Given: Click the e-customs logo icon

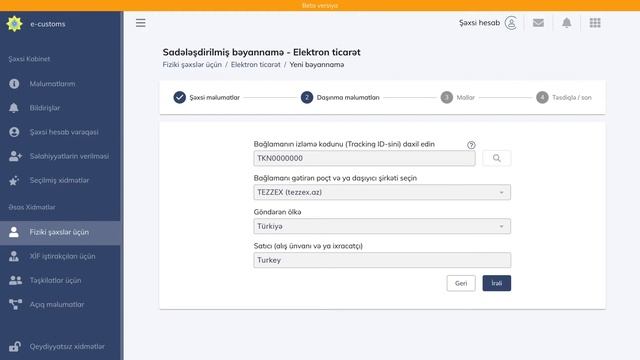Looking at the screenshot, I should coord(14,24).
